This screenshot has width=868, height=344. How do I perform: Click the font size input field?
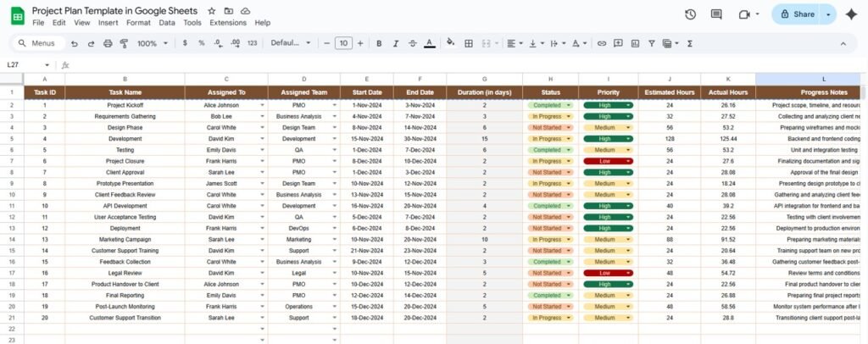click(342, 43)
